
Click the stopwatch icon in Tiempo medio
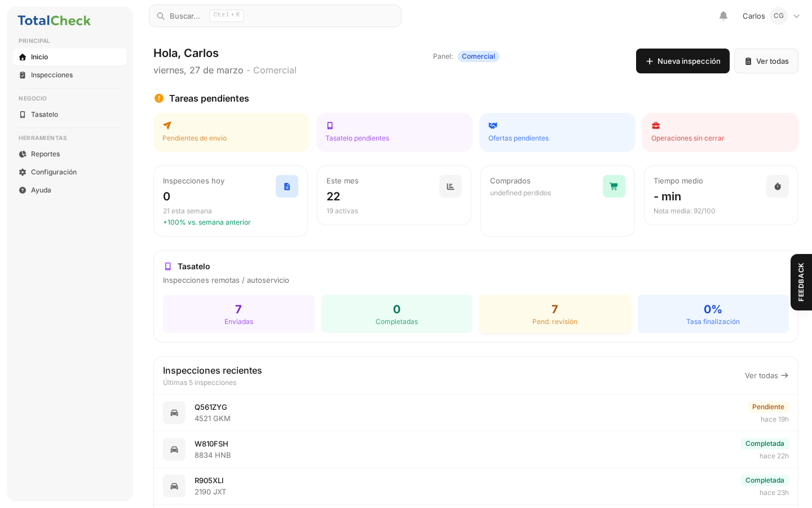click(777, 186)
